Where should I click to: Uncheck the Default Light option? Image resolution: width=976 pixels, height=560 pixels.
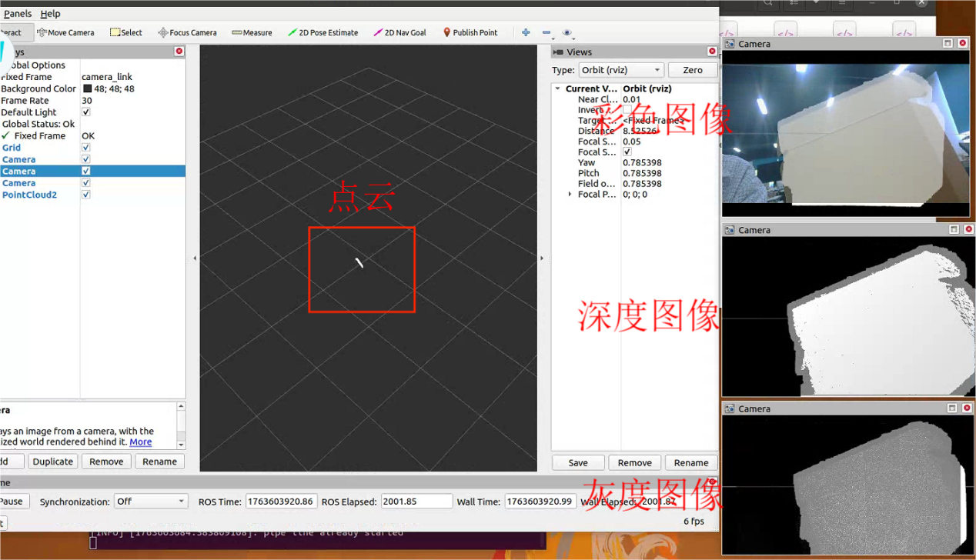(86, 112)
